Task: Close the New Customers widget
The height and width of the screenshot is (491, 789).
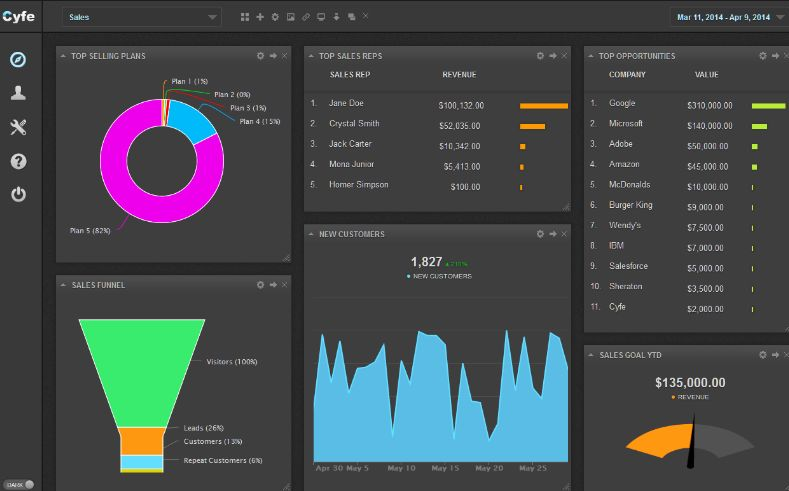Action: coord(564,234)
